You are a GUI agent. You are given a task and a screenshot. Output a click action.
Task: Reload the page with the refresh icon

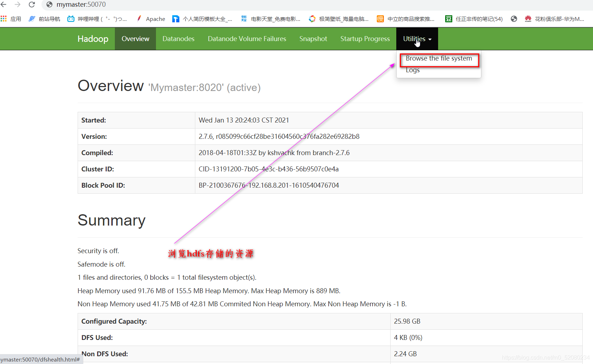[x=32, y=5]
